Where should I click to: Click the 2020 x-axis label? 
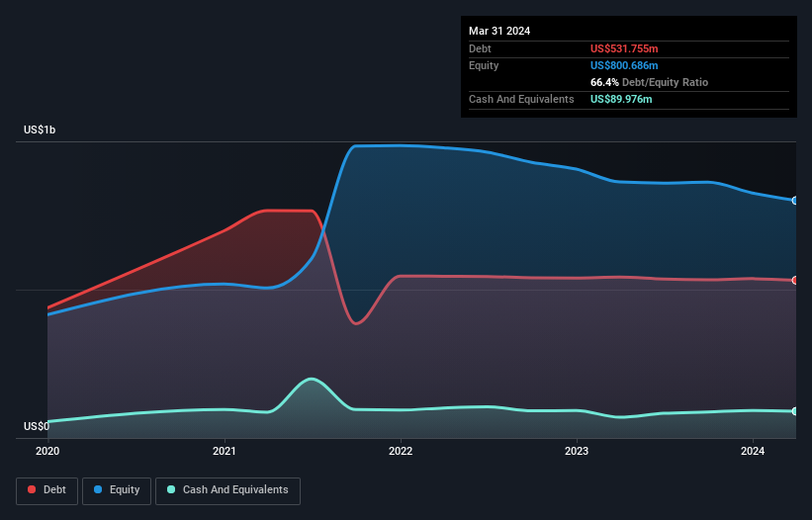pos(47,451)
